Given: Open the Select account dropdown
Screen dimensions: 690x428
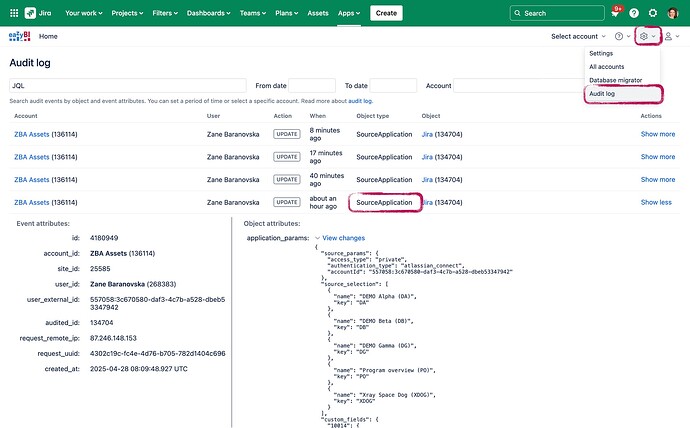Looking at the screenshot, I should coord(578,36).
